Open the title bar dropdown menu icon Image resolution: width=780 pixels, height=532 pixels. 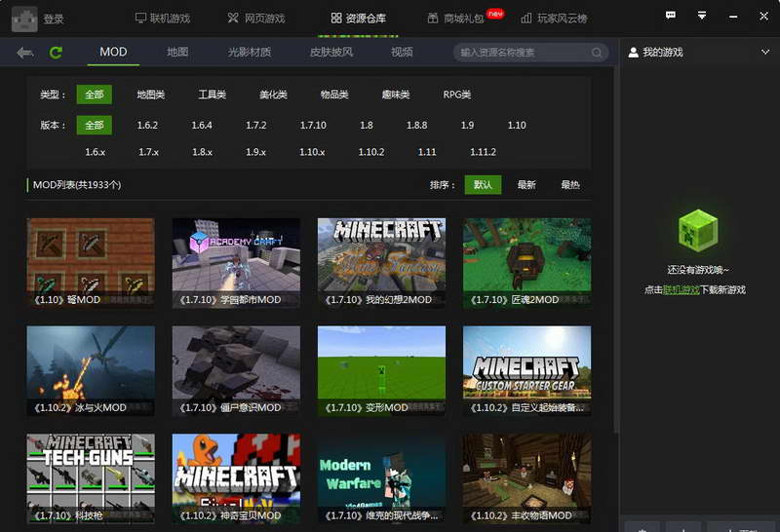(x=701, y=16)
